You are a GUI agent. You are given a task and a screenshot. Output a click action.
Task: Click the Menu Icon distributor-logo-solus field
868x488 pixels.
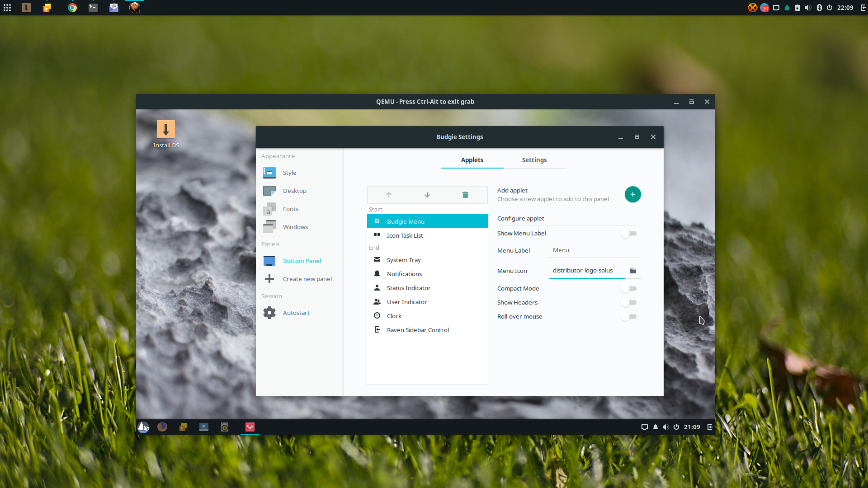click(x=586, y=271)
